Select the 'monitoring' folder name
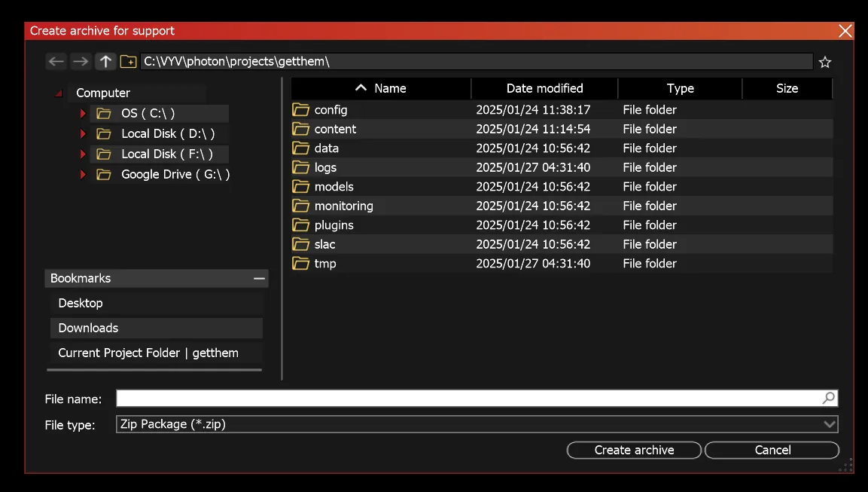868x492 pixels. pos(344,206)
